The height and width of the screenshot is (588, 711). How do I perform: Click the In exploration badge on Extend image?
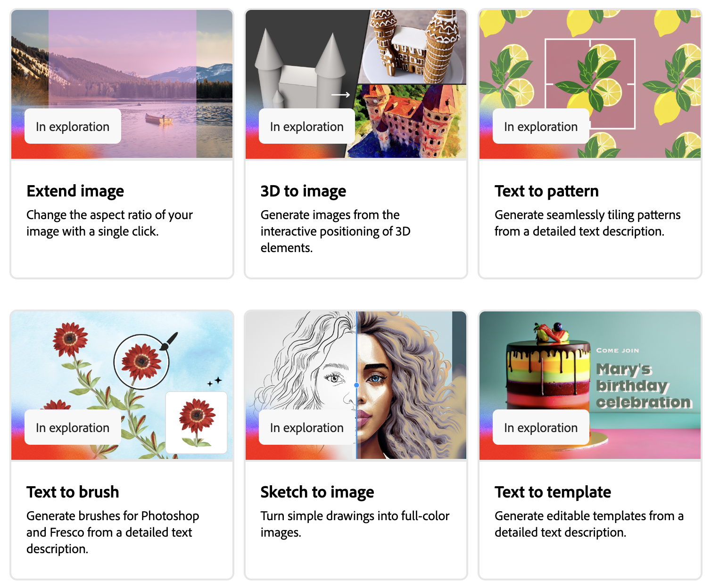point(73,126)
